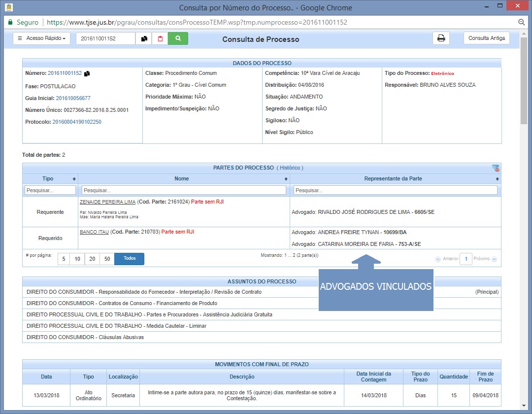Select Todos per-page option
The width and height of the screenshot is (532, 414).
[x=129, y=259]
